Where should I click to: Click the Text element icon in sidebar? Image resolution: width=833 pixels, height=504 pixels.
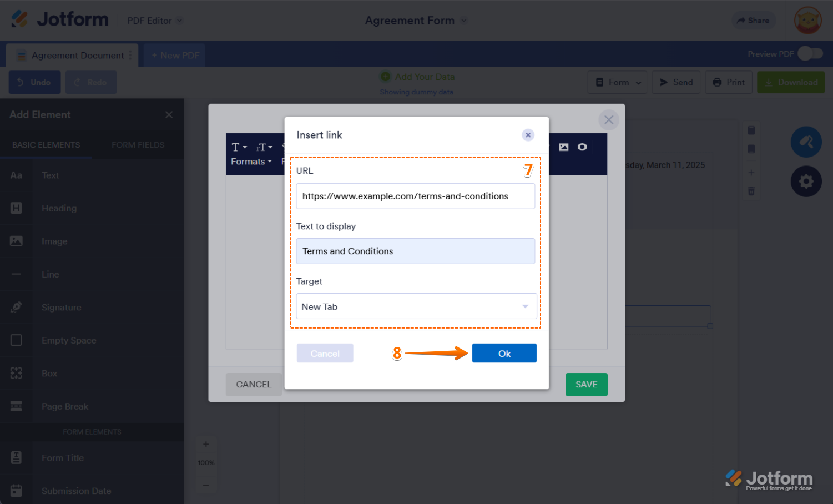click(16, 175)
